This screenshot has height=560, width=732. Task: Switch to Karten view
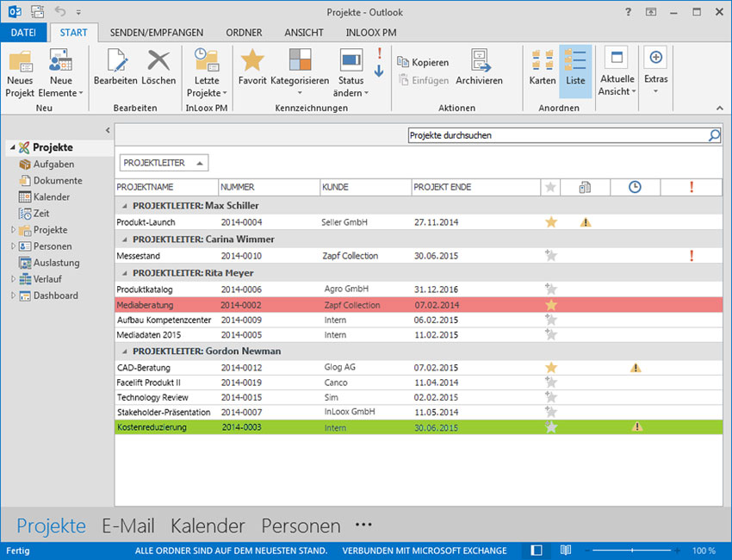tap(542, 60)
